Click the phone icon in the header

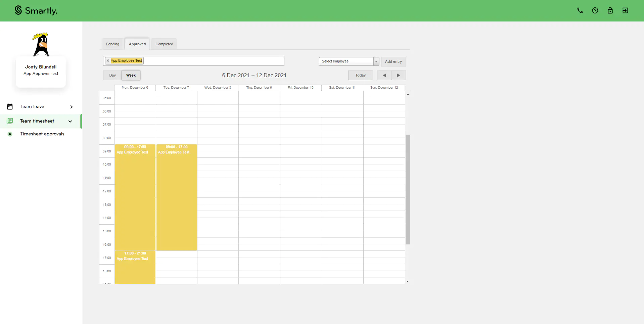click(x=580, y=10)
